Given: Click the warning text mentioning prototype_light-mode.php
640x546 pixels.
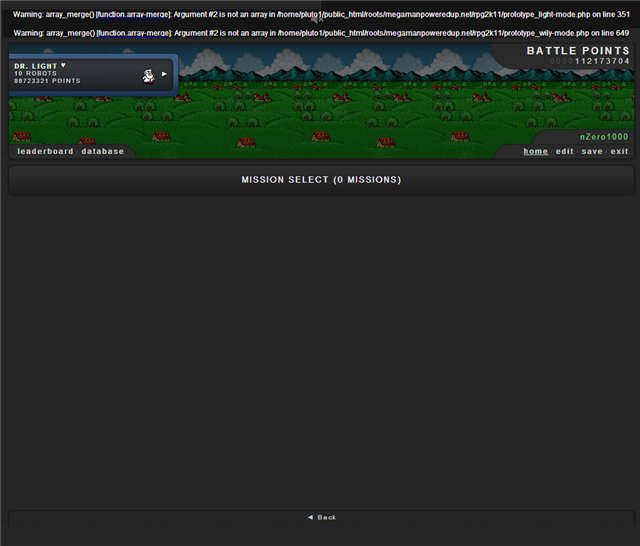Looking at the screenshot, I should pos(321,15).
